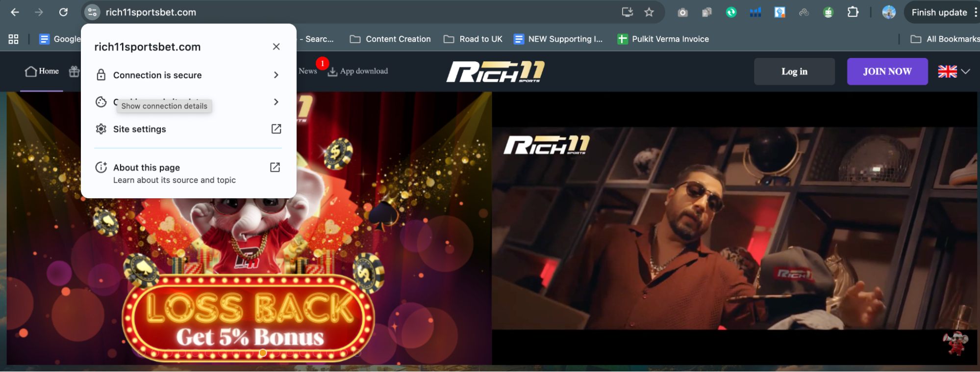Viewport: 980px width, 372px height.
Task: Open the green circular arrows extension
Action: point(731,12)
